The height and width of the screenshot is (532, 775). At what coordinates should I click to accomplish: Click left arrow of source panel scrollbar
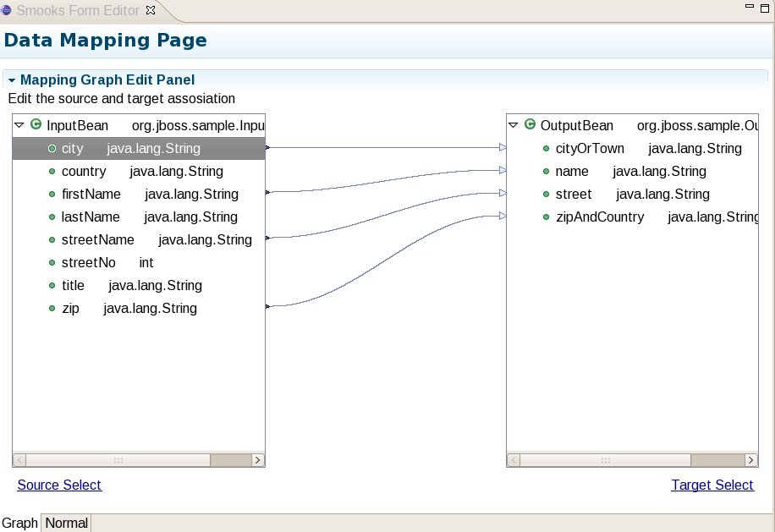click(19, 460)
